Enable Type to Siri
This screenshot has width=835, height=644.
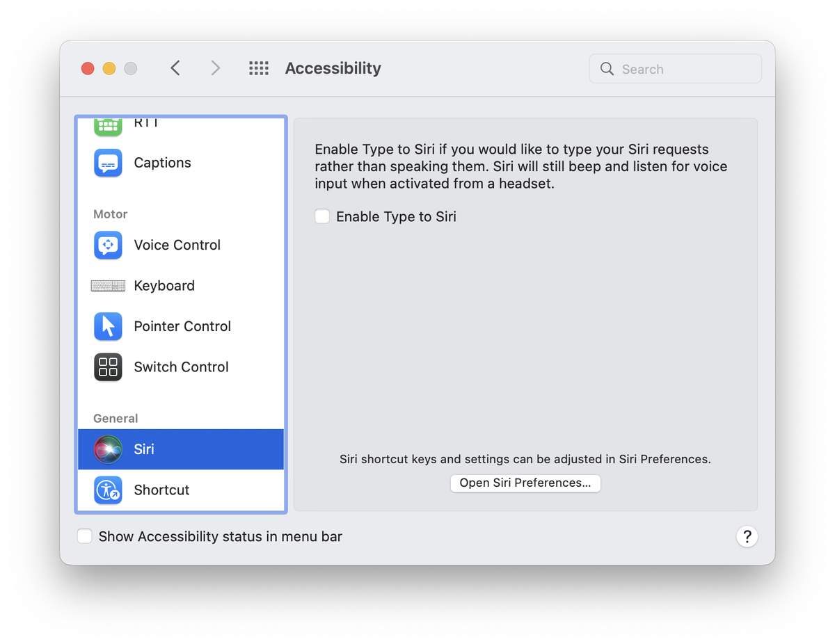click(322, 216)
